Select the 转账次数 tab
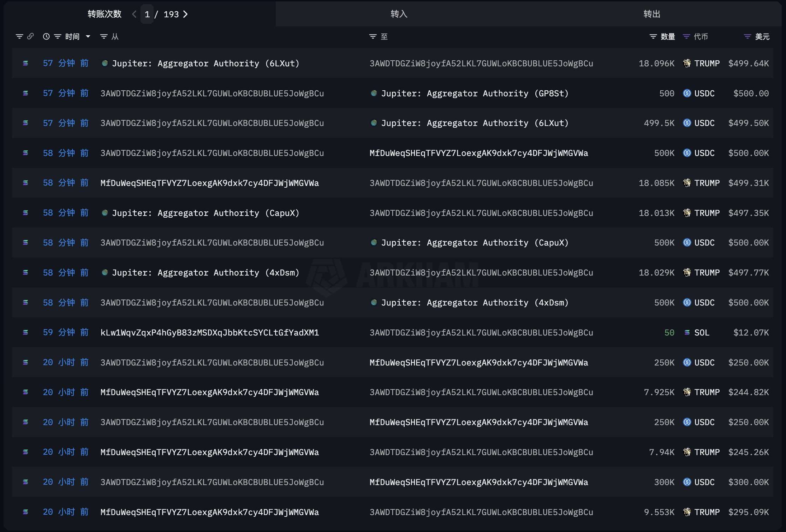Screen dimensions: 786x532 click(x=105, y=14)
